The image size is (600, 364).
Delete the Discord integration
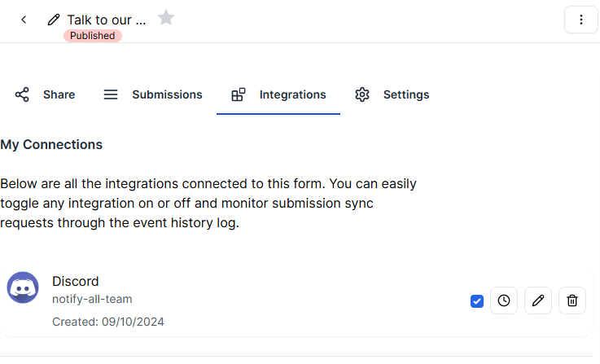(572, 301)
